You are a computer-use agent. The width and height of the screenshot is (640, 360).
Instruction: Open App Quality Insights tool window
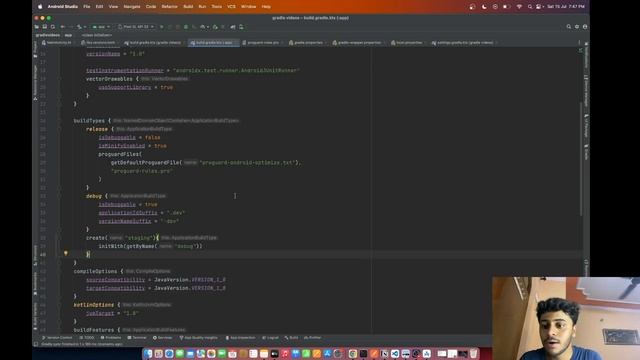(199, 338)
